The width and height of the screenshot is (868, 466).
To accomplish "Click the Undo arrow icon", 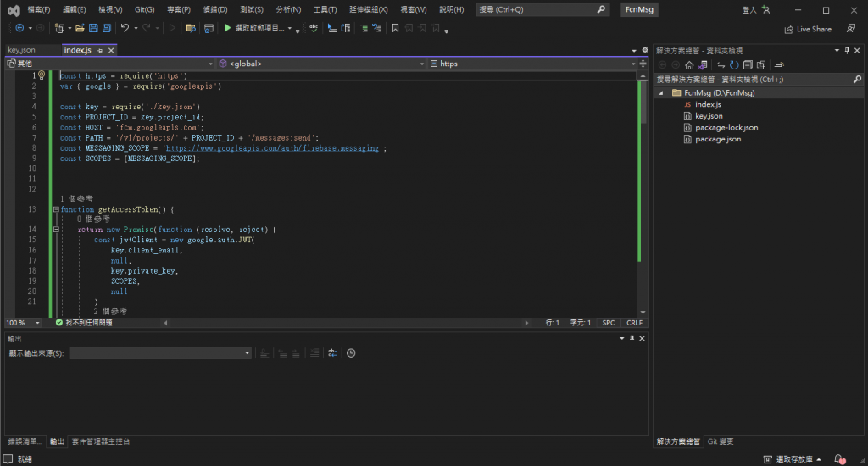I will coord(125,28).
